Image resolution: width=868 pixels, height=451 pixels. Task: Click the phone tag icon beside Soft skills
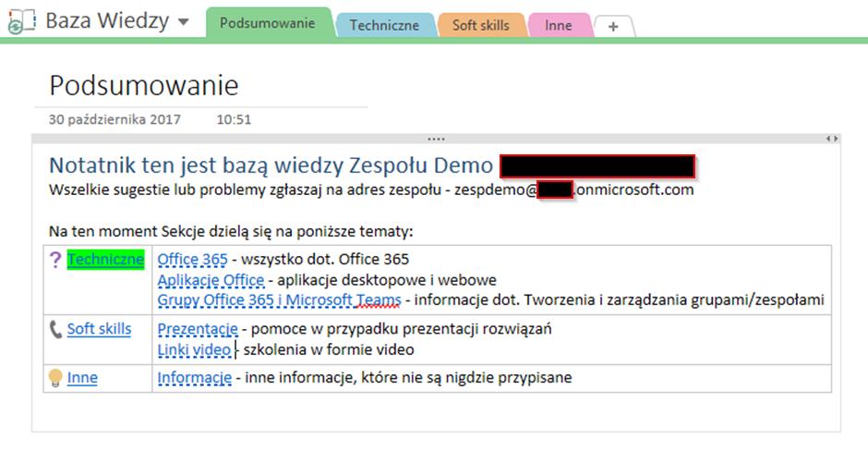click(55, 329)
